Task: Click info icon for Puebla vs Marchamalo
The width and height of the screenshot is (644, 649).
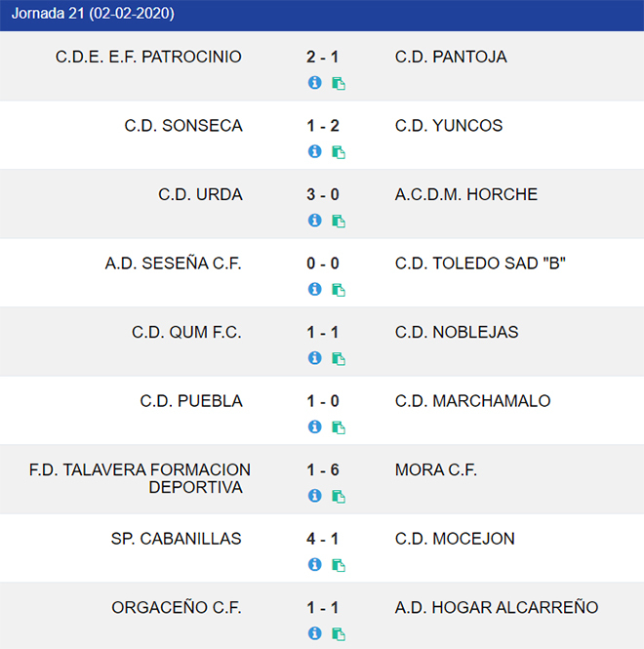Action: [x=314, y=426]
